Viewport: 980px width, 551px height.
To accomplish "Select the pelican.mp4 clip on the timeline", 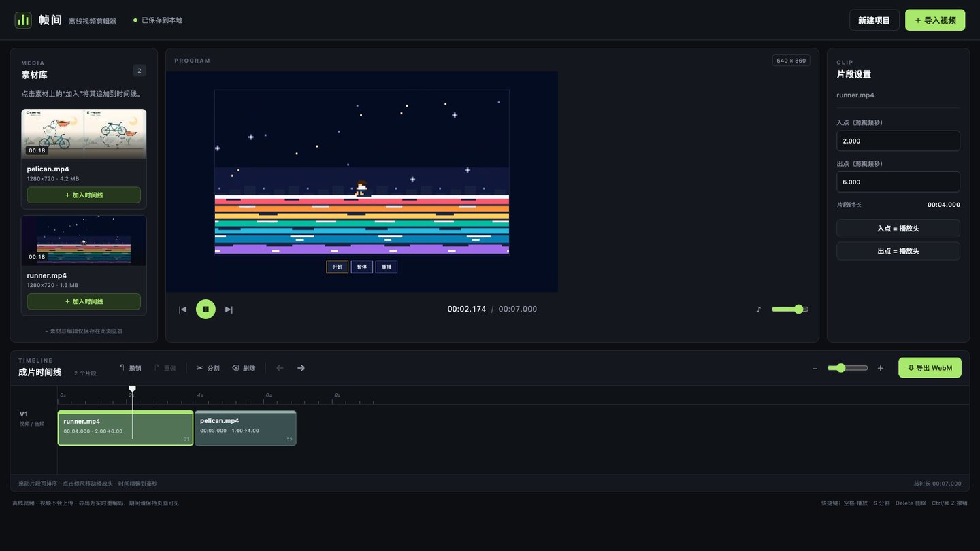I will point(246,428).
